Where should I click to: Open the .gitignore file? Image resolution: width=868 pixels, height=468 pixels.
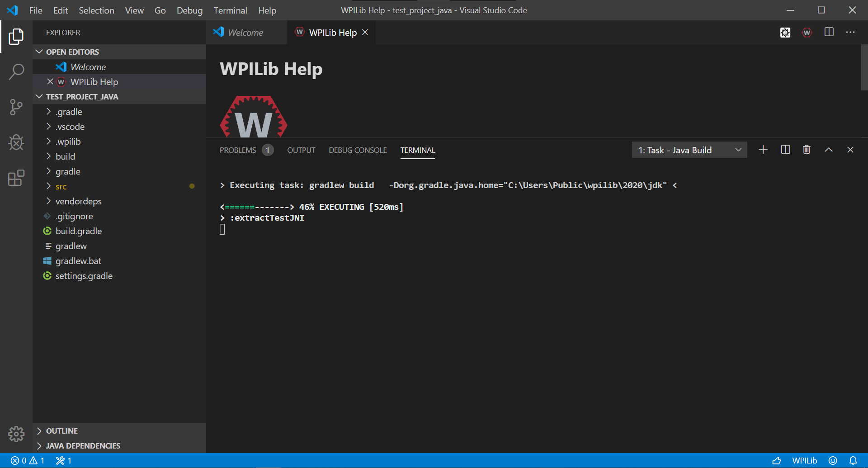(119, 216)
